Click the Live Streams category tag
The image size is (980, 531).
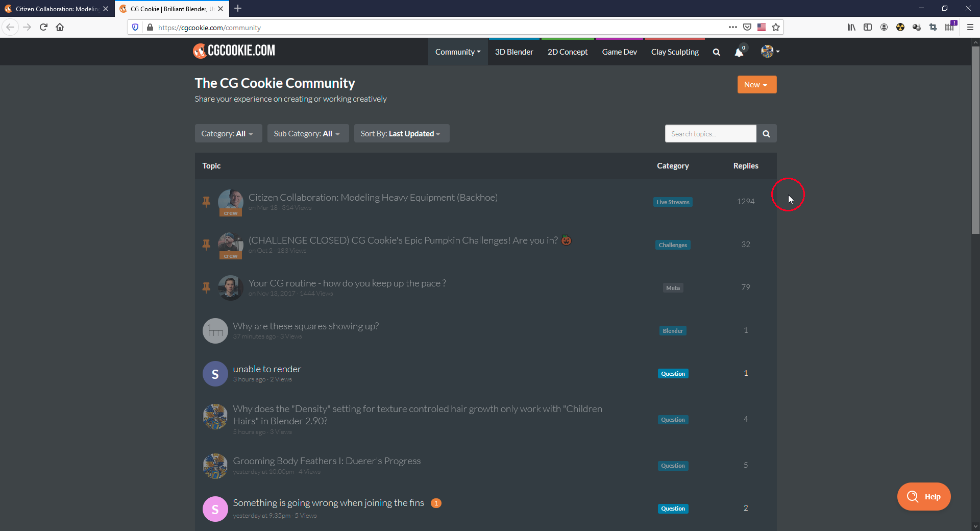tap(673, 202)
